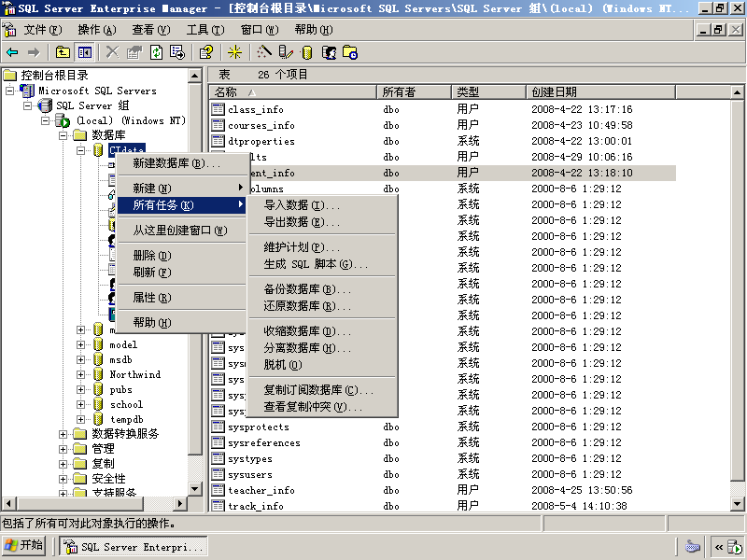Click the tree pane scroll down arrow

(195, 488)
